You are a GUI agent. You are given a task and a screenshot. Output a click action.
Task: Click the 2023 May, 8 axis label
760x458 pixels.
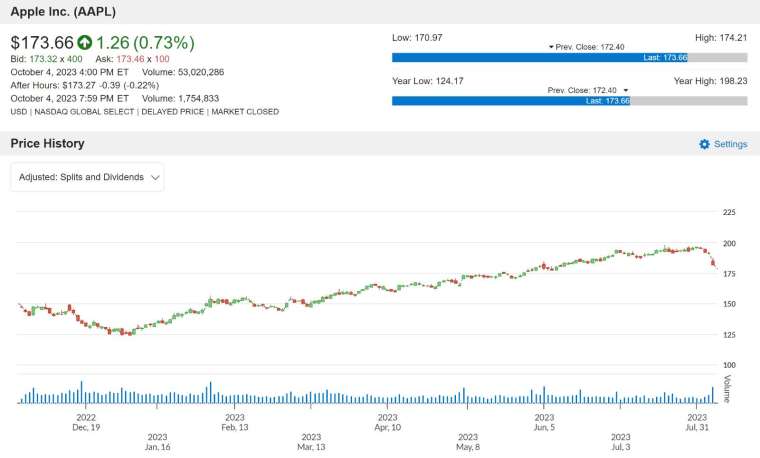click(468, 442)
